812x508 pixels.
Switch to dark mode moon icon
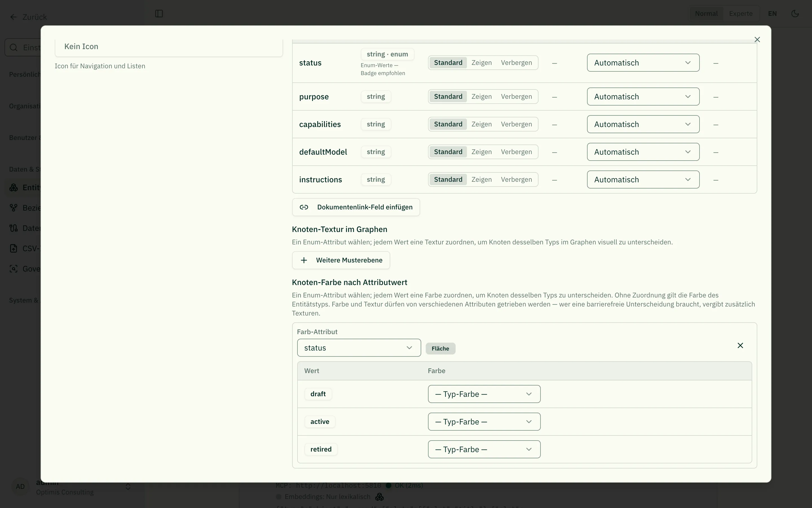[x=795, y=14]
